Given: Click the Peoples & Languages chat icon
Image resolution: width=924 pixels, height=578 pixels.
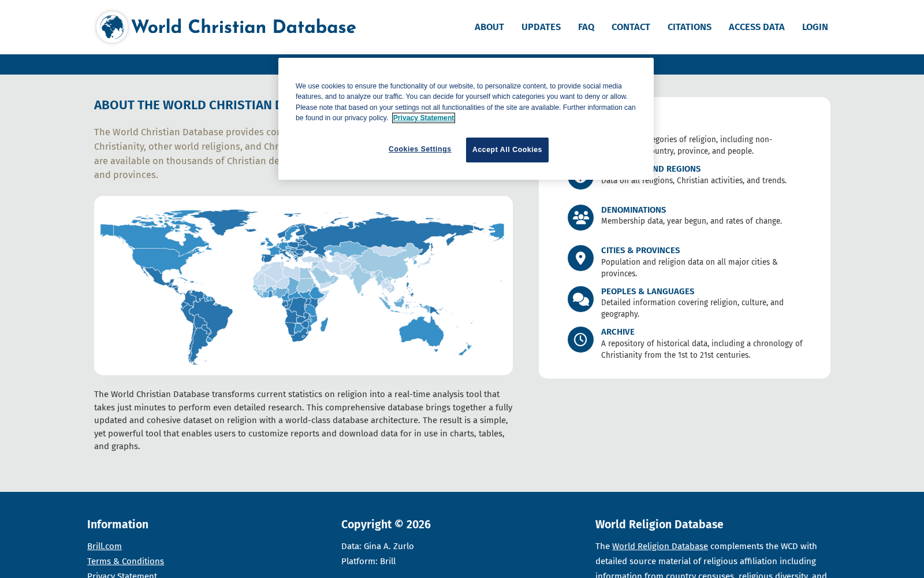Looking at the screenshot, I should (x=580, y=299).
